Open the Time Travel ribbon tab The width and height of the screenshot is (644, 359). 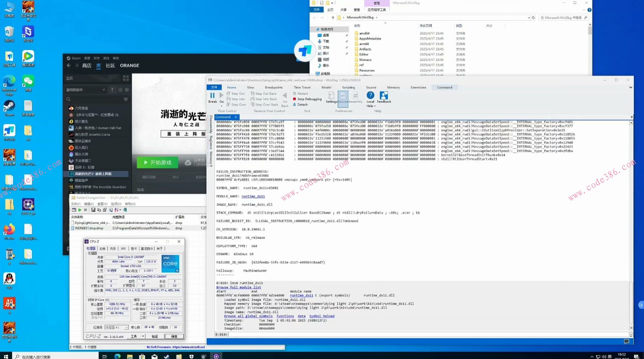coord(302,88)
